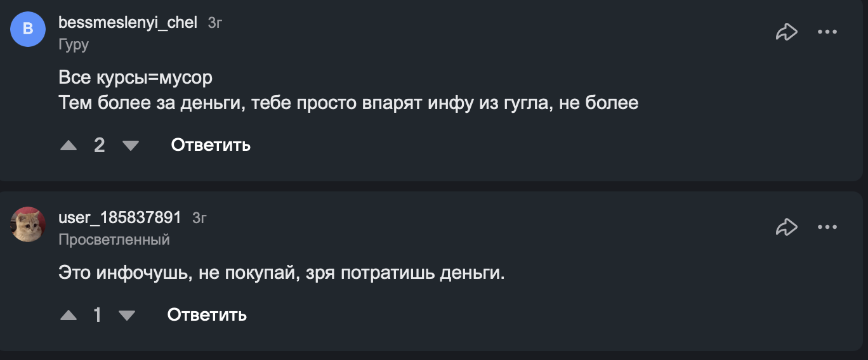Click the cat avatar picture
868x360 pixels.
pyautogui.click(x=28, y=224)
